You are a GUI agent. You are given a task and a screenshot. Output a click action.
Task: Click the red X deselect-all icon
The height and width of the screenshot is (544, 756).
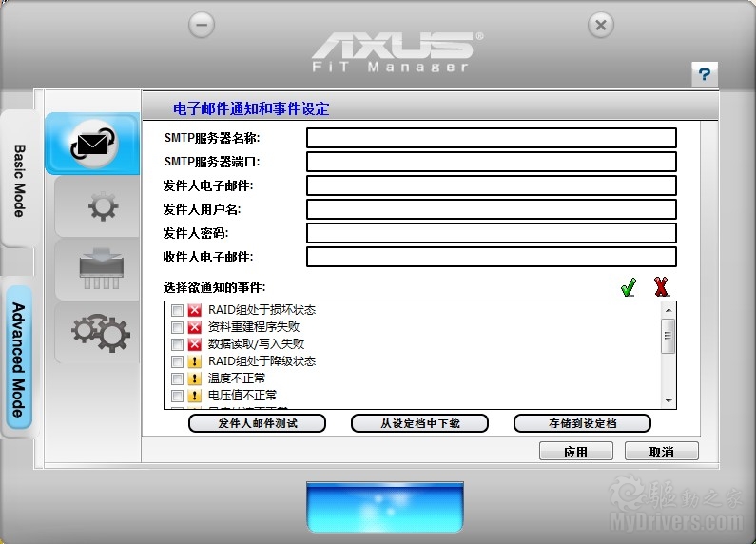tap(662, 287)
